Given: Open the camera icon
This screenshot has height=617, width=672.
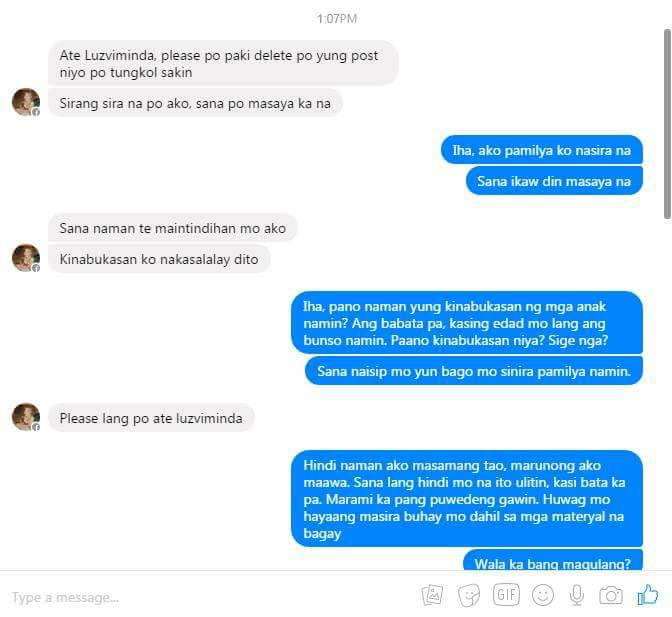Looking at the screenshot, I should pos(611,595).
